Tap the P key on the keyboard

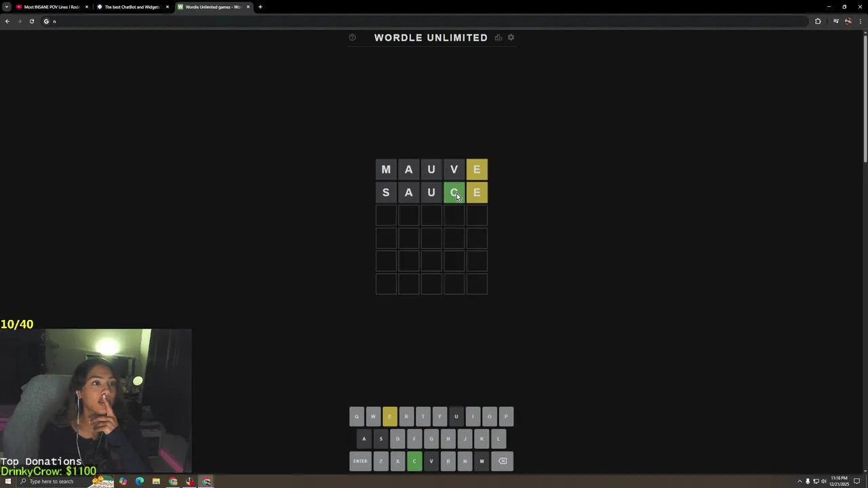(x=506, y=416)
